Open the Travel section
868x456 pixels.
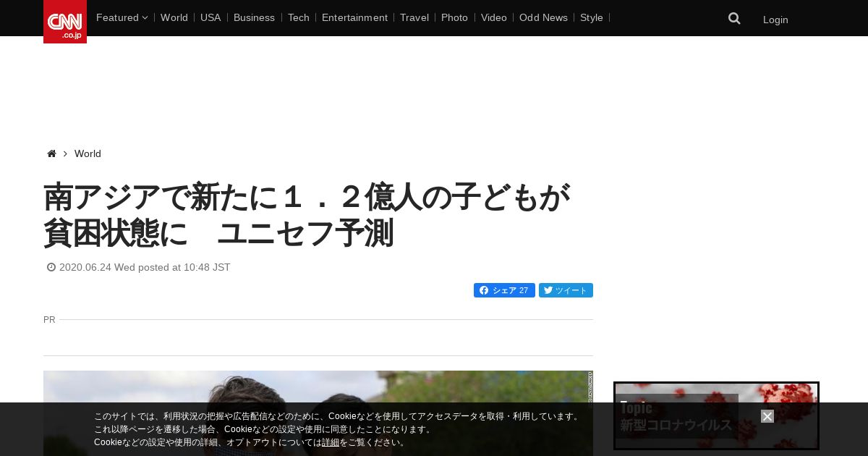414,17
